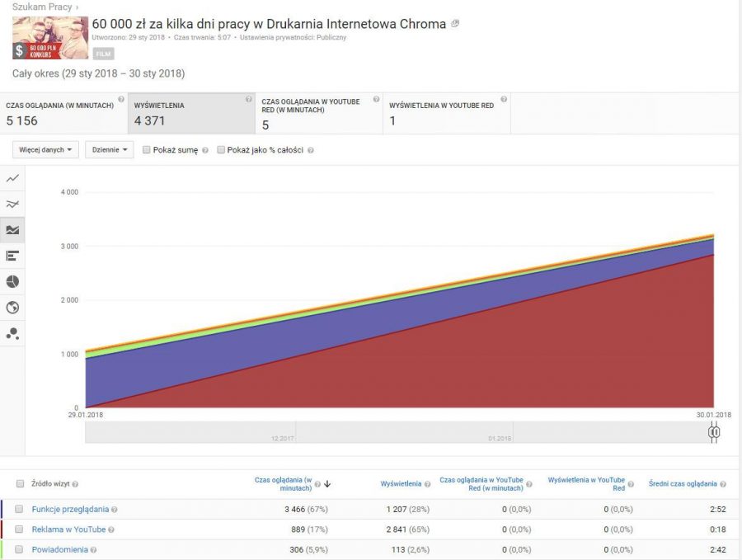Click the help icon next to Pokaż sumę
Image resolution: width=742 pixels, height=560 pixels.
tap(204, 151)
